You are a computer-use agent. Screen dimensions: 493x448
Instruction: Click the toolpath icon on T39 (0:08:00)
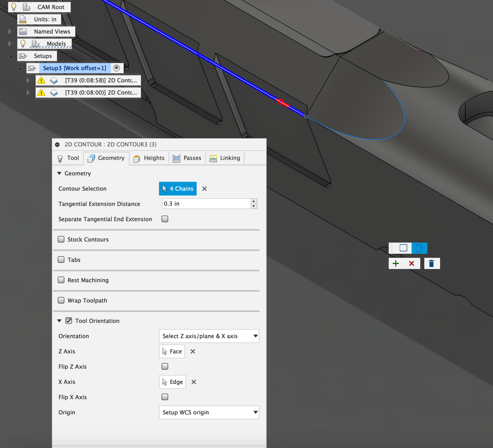54,92
